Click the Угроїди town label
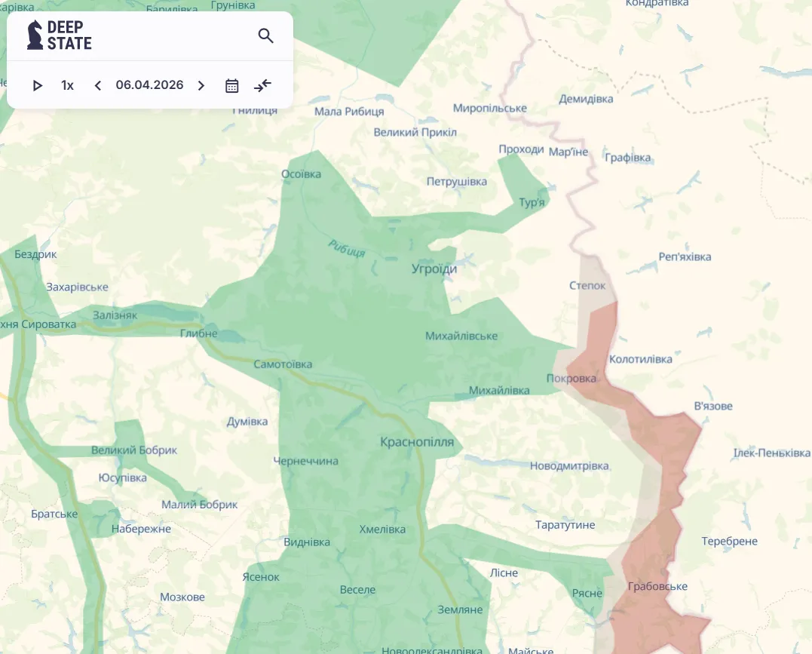812x654 pixels. (434, 269)
